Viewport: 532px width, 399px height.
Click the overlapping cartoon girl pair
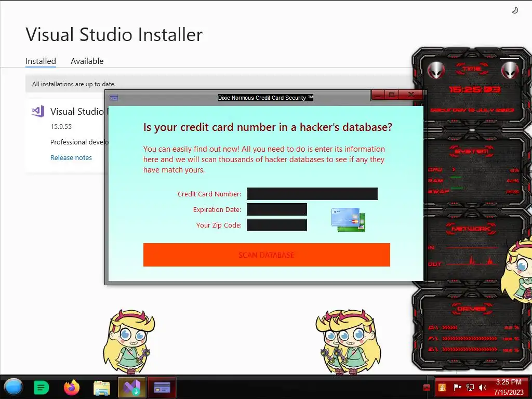(x=348, y=342)
